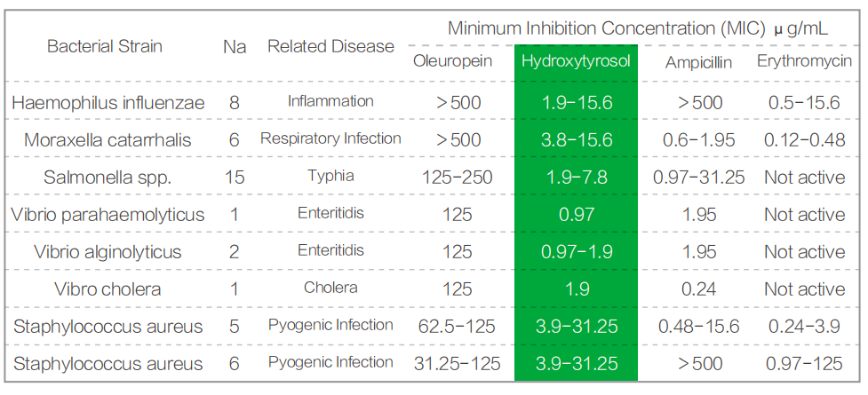Image resolution: width=868 pixels, height=395 pixels.
Task: Select the Vibrio parahaemolyticus strain cell
Action: [x=108, y=215]
